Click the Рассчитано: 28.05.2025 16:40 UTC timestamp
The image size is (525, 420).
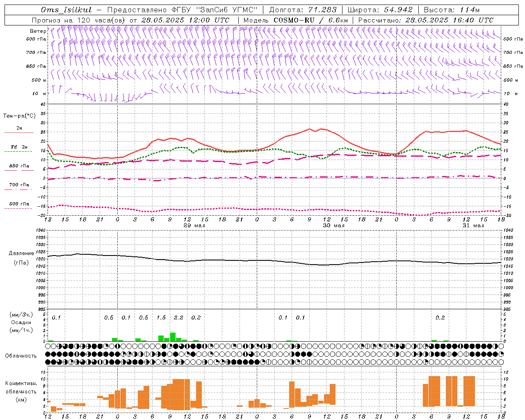click(x=426, y=20)
